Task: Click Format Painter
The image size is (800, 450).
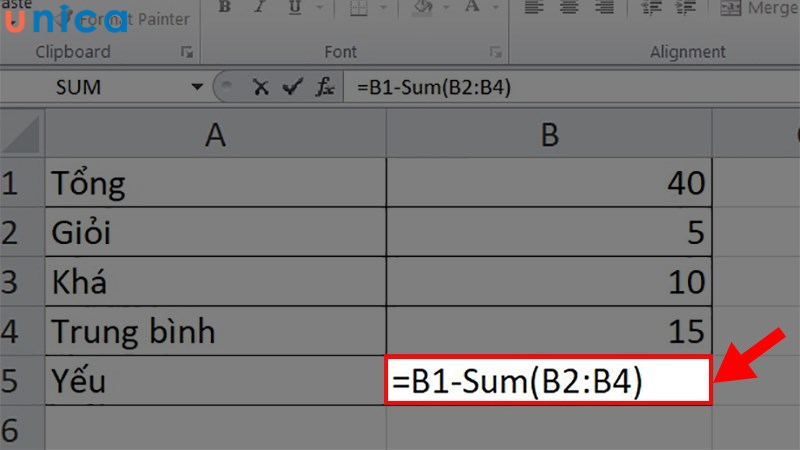Action: (122, 19)
